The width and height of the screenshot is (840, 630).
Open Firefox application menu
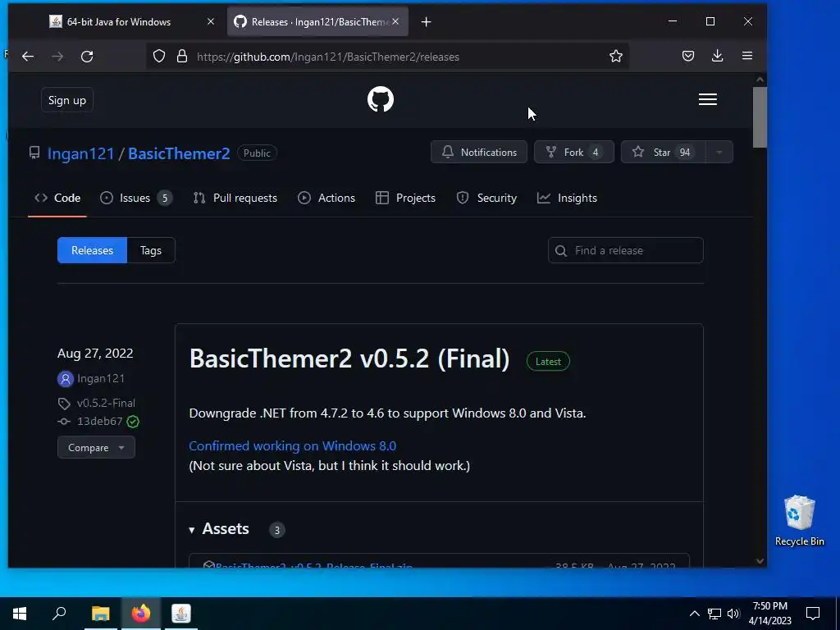click(746, 57)
